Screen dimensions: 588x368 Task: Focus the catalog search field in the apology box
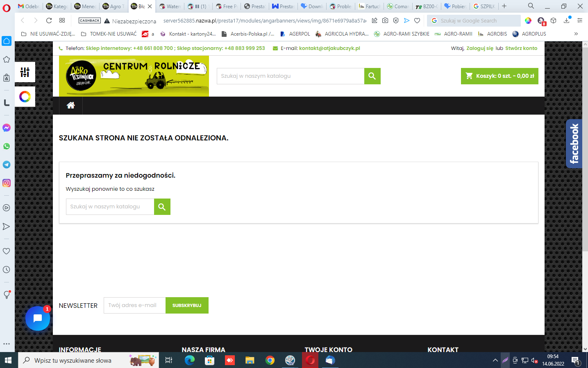(x=110, y=207)
